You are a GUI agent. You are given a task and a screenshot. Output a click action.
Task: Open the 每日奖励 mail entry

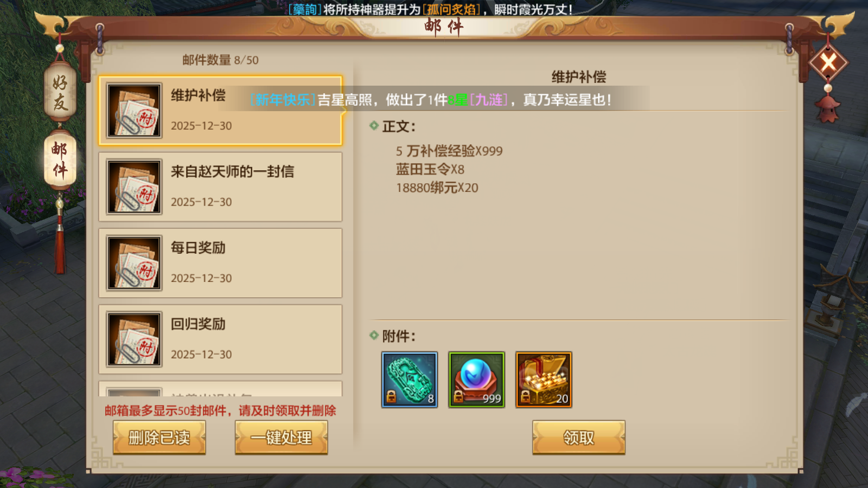220,263
